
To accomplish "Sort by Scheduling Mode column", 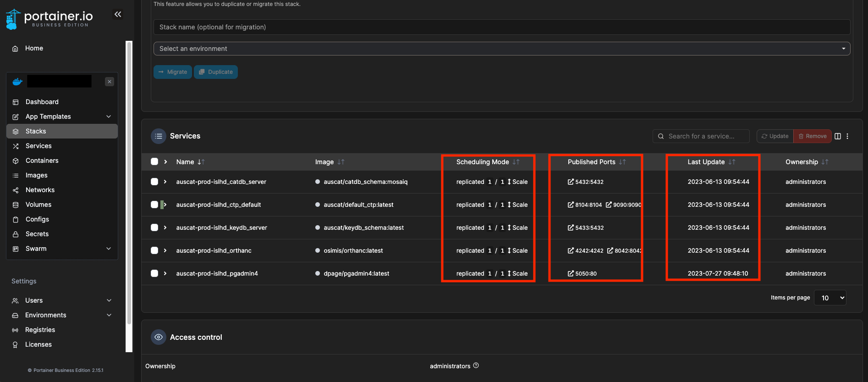I will click(488, 162).
